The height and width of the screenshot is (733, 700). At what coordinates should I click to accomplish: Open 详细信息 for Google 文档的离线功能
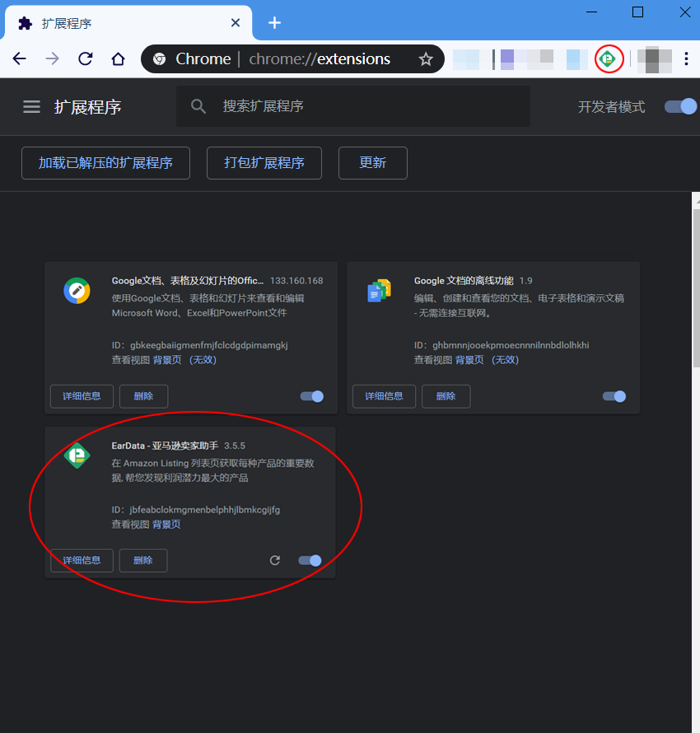tap(384, 396)
